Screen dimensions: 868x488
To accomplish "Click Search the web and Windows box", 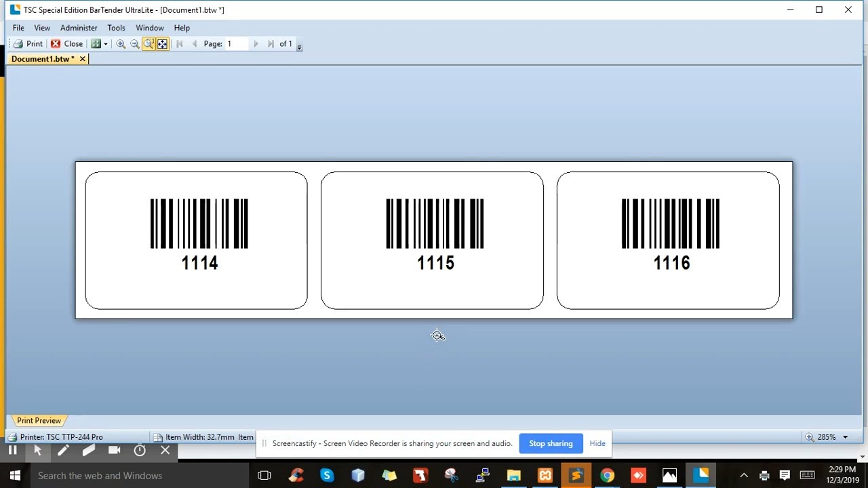I will 139,476.
